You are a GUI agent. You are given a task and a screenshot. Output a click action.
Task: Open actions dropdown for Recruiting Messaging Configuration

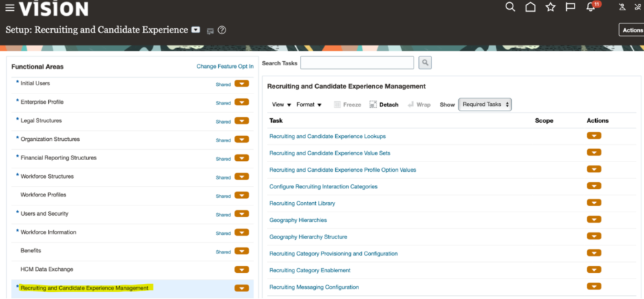coord(594,287)
